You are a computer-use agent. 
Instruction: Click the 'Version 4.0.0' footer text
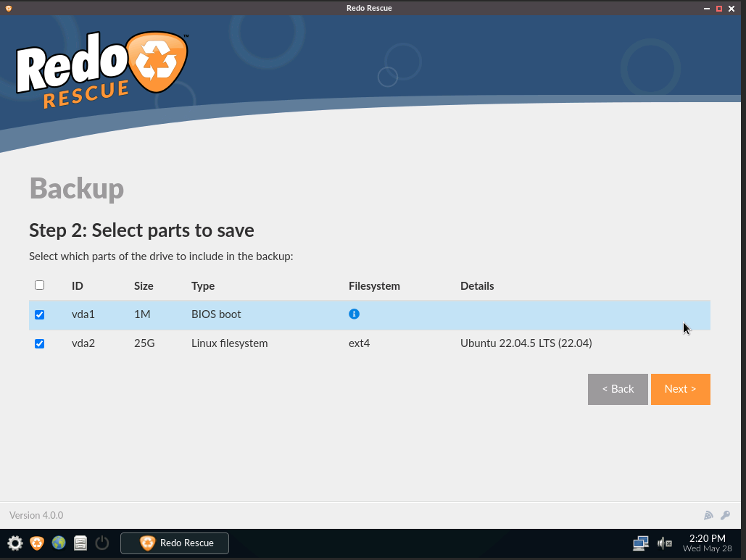coord(36,515)
